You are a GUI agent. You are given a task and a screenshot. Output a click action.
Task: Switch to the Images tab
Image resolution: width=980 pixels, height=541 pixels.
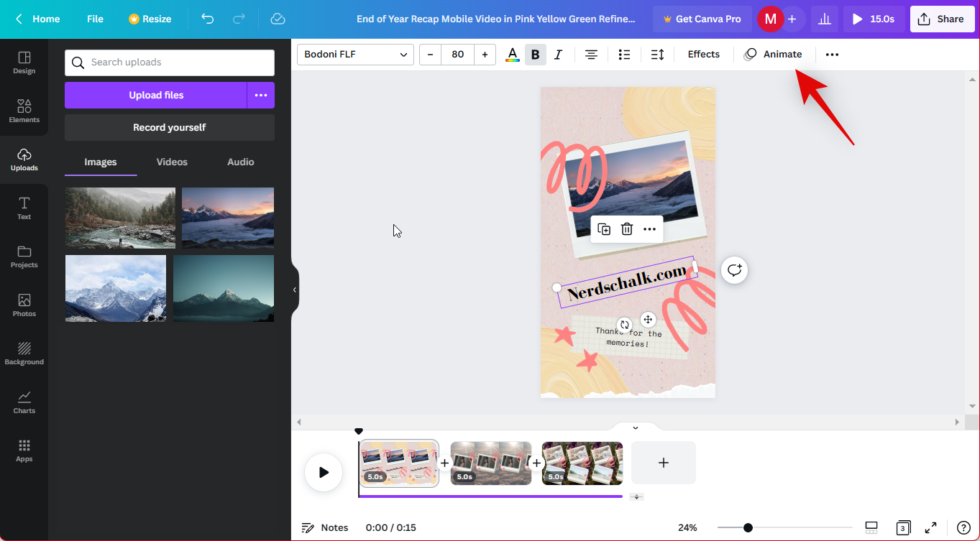101,162
